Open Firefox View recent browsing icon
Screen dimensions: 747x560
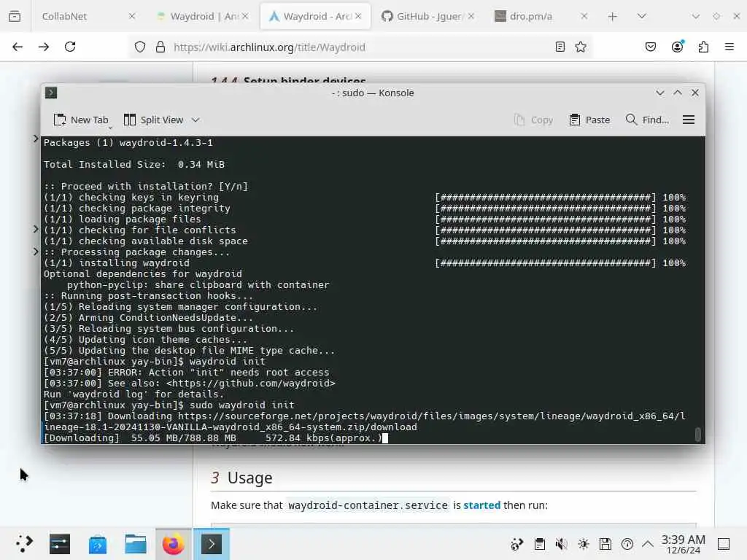point(15,16)
